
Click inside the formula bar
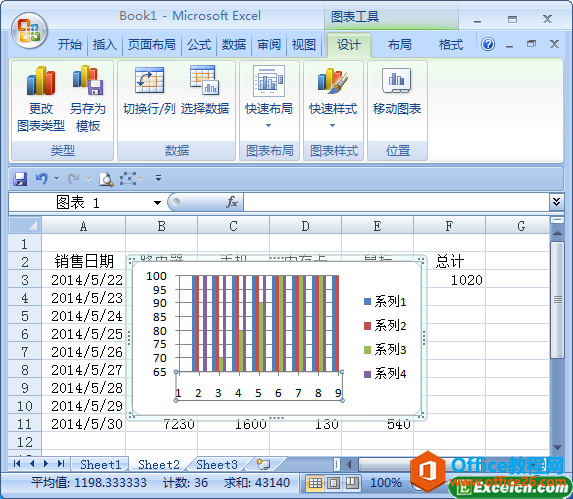pos(396,202)
